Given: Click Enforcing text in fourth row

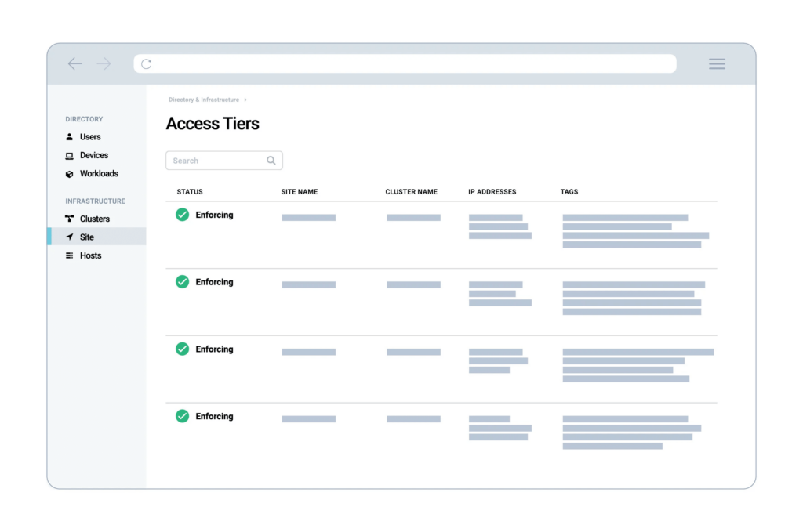Looking at the screenshot, I should (x=214, y=416).
